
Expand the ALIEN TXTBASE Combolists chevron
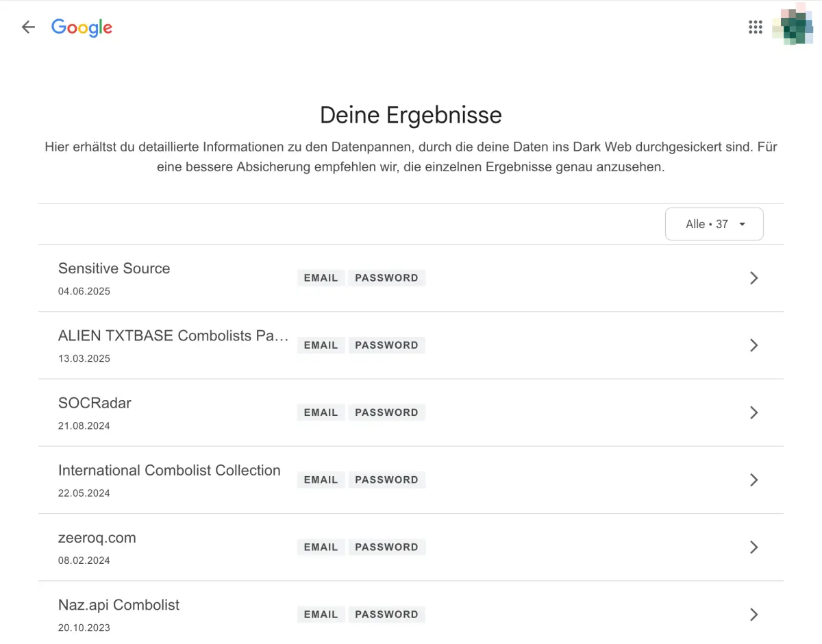(x=754, y=345)
